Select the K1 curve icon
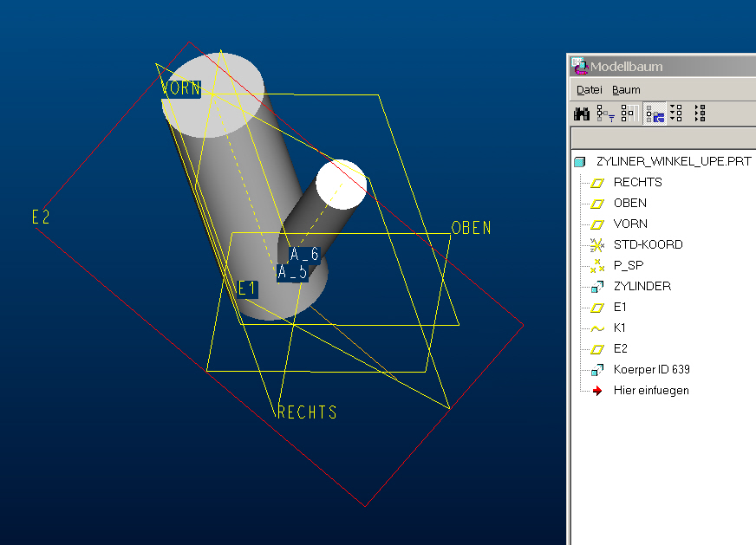 click(597, 328)
